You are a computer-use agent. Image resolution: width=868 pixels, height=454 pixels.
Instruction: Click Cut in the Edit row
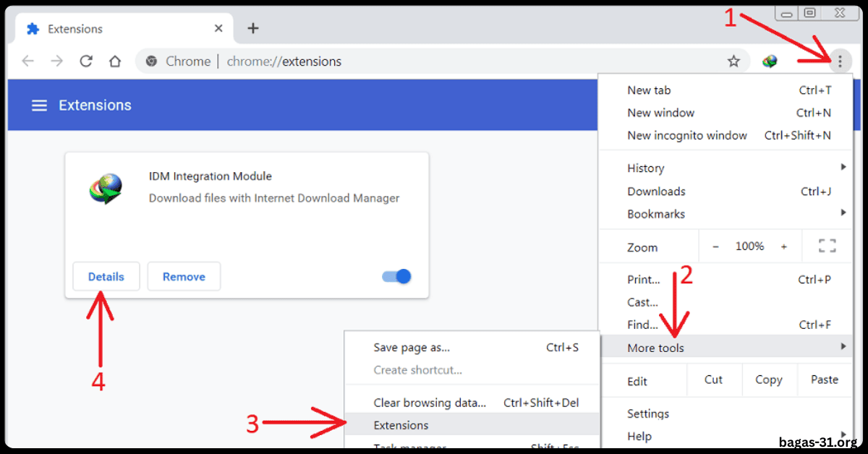tap(713, 380)
